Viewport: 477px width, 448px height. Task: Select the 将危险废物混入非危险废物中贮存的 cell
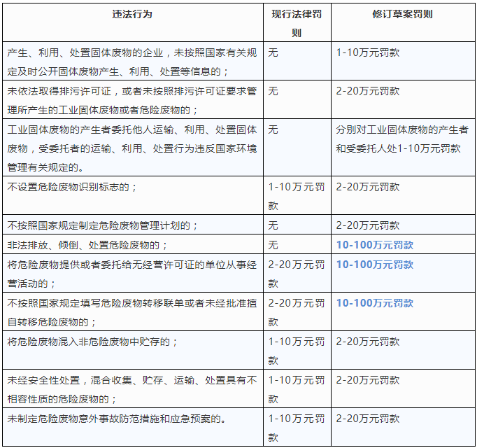(92, 342)
